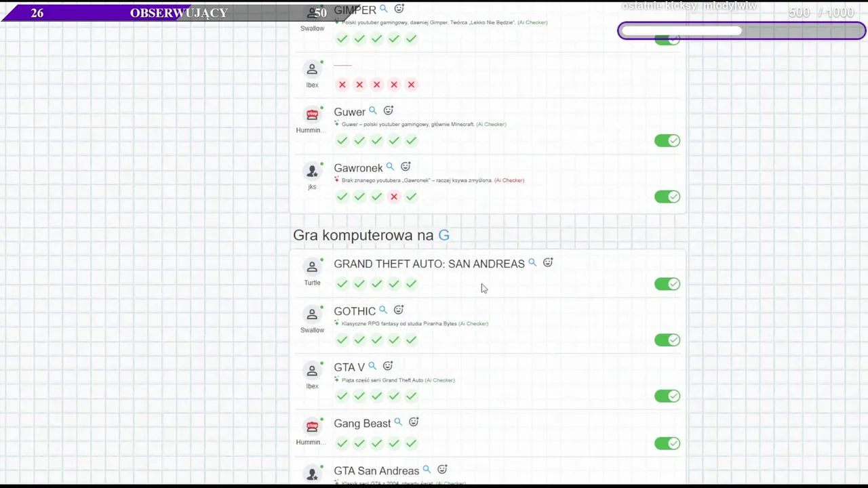Open emoji reaction for Gang Beast
This screenshot has height=488, width=868.
(414, 422)
